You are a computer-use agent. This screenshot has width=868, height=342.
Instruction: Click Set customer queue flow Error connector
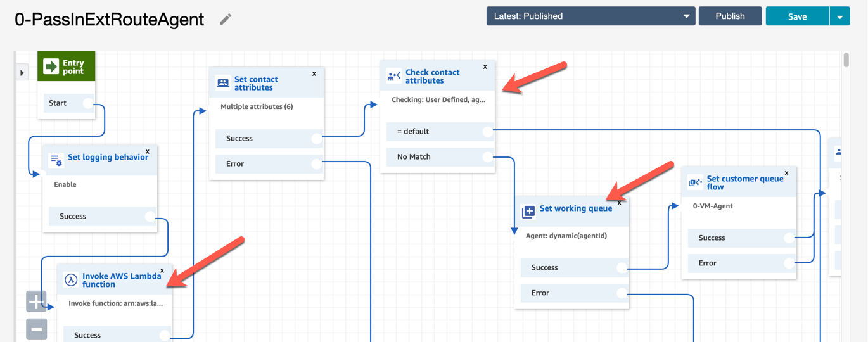(789, 263)
